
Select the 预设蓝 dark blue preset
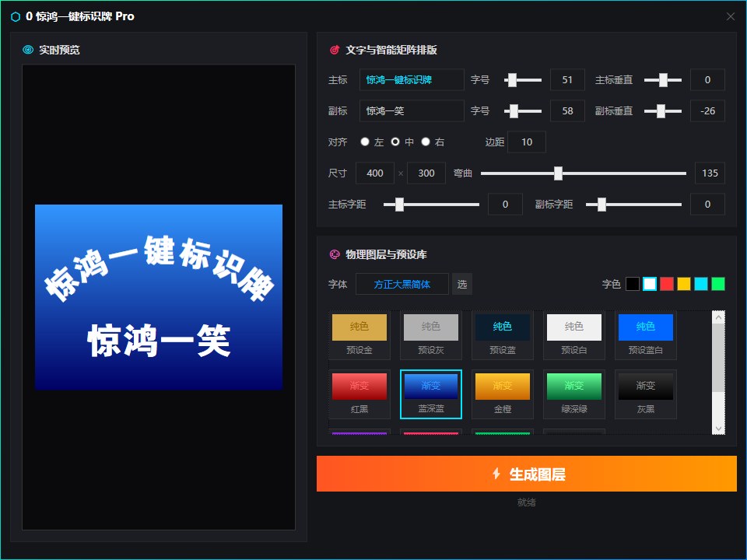[x=503, y=335]
